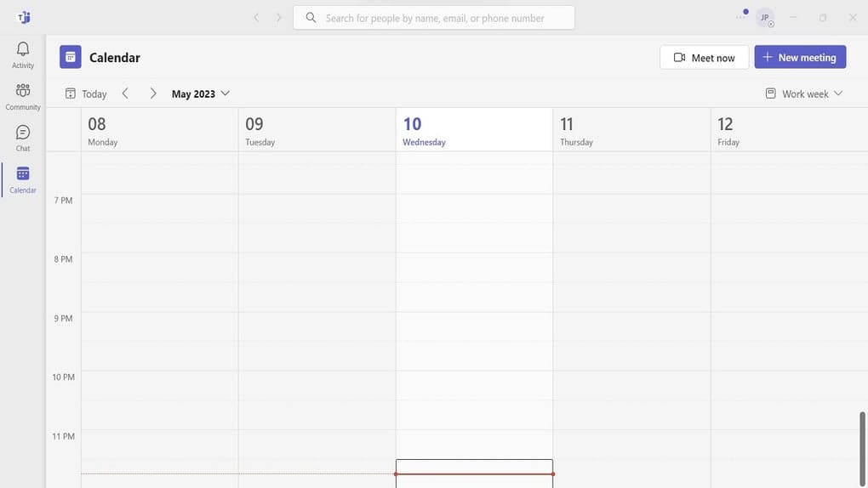Restore down the Teams window
Screen dimensions: 868x488
(823, 18)
